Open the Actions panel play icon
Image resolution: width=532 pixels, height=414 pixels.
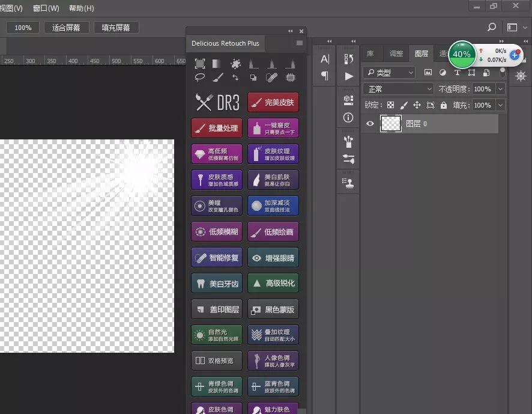pos(349,76)
